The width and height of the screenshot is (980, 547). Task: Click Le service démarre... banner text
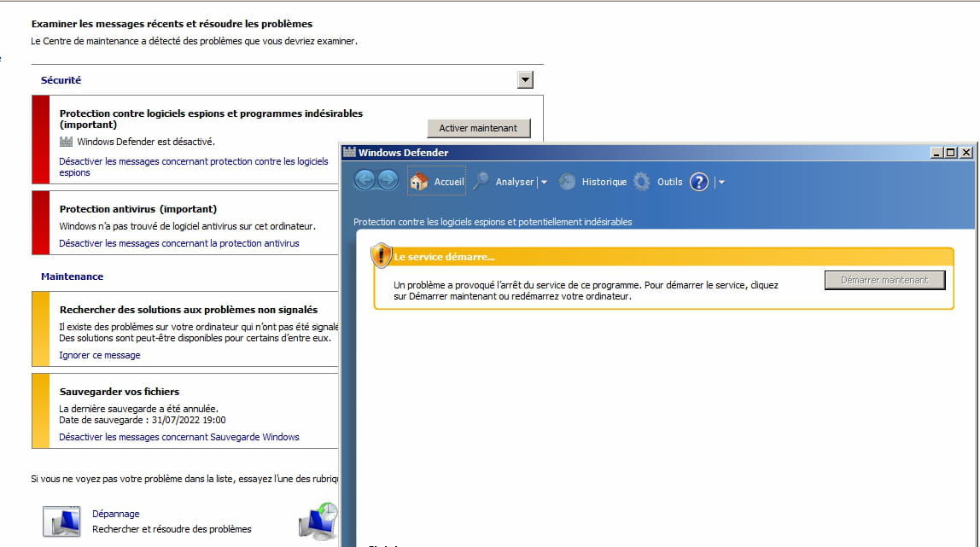(445, 257)
